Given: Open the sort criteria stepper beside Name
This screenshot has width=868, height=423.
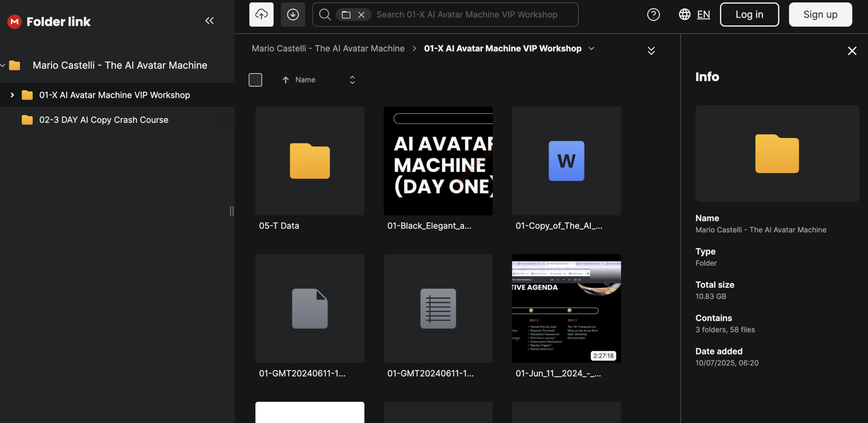Looking at the screenshot, I should (352, 80).
